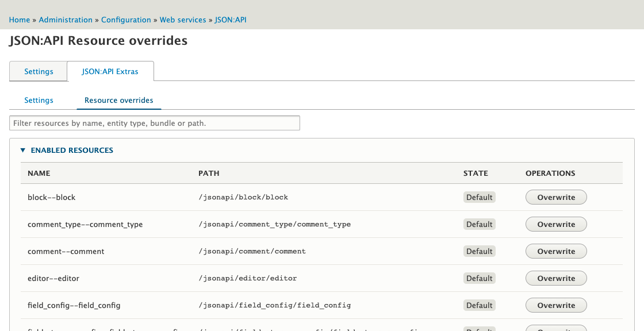
Task: Click the /jsonapi/field_config/field_config path
Action: coord(275,305)
